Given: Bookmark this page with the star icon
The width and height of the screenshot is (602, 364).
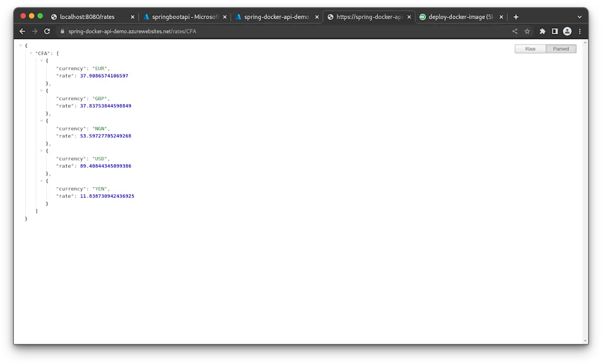Looking at the screenshot, I should pyautogui.click(x=526, y=31).
